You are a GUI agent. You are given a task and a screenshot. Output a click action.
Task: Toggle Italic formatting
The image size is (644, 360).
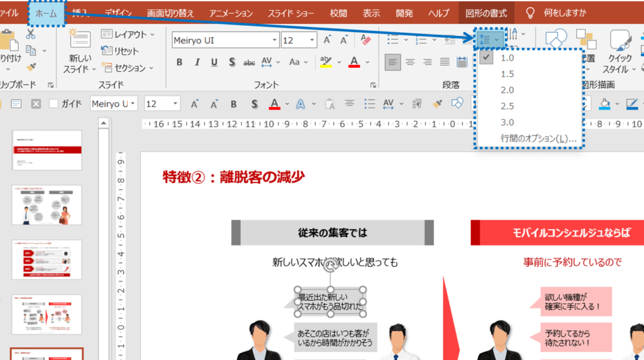[x=197, y=62]
